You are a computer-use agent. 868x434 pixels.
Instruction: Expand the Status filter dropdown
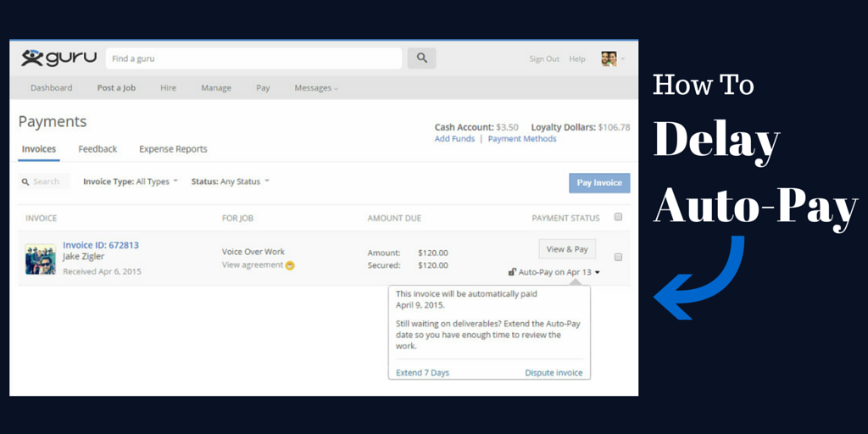(231, 181)
